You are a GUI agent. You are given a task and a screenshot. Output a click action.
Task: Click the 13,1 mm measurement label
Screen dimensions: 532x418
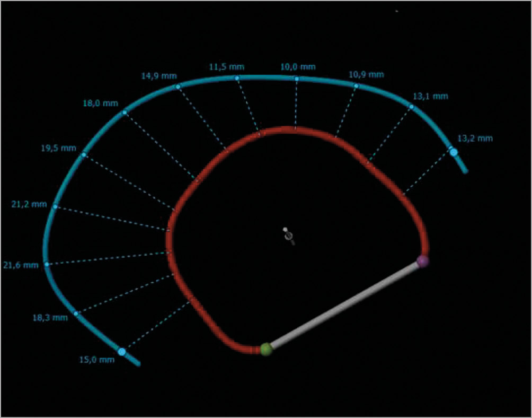pyautogui.click(x=430, y=97)
